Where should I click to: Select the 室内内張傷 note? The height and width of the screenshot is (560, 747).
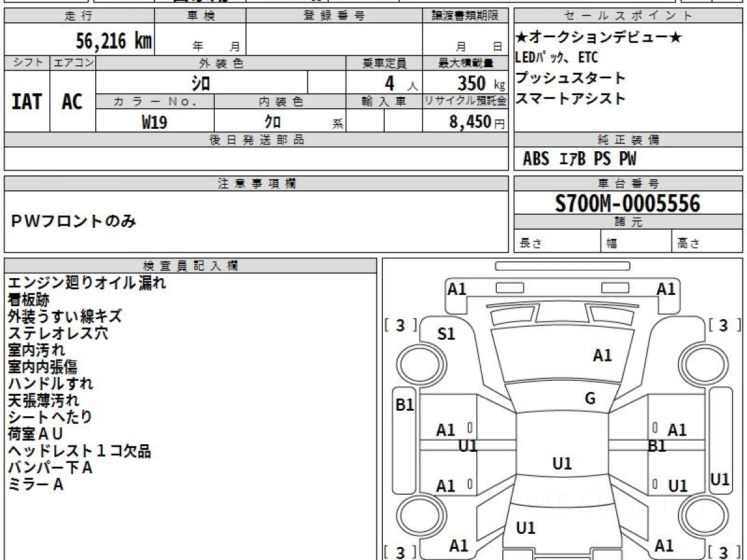point(43,366)
